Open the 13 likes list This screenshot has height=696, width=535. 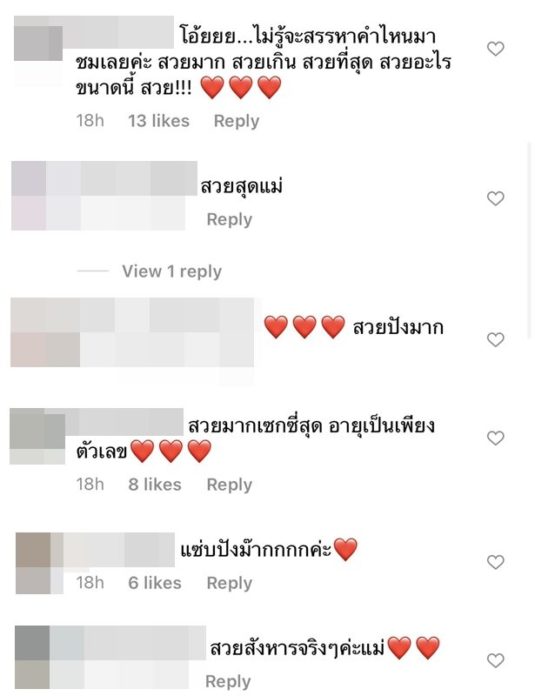(x=159, y=121)
